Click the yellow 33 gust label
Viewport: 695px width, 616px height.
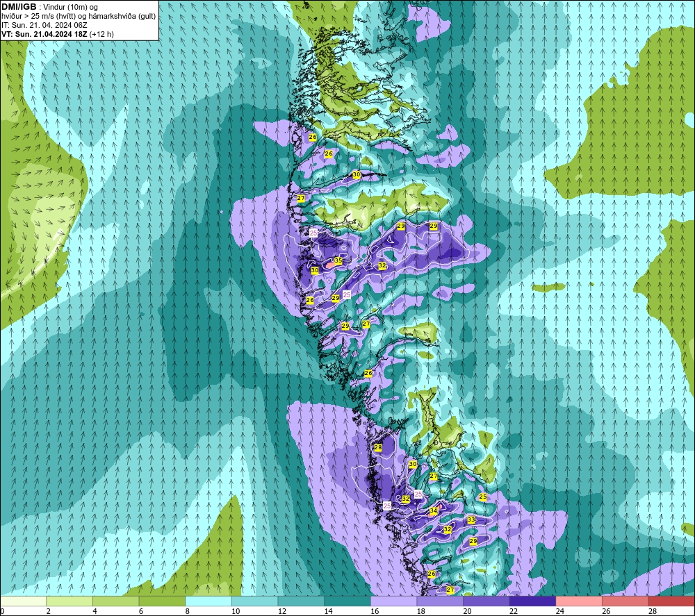(x=471, y=519)
